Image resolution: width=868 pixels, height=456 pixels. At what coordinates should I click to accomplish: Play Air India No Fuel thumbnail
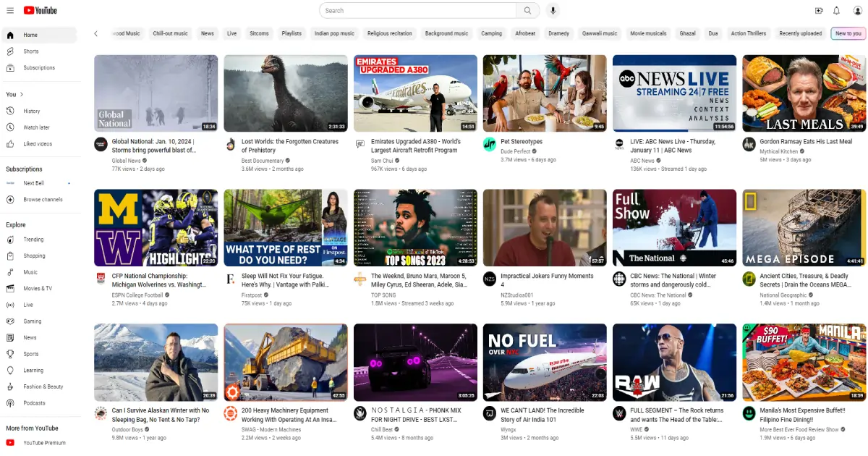[x=545, y=362]
